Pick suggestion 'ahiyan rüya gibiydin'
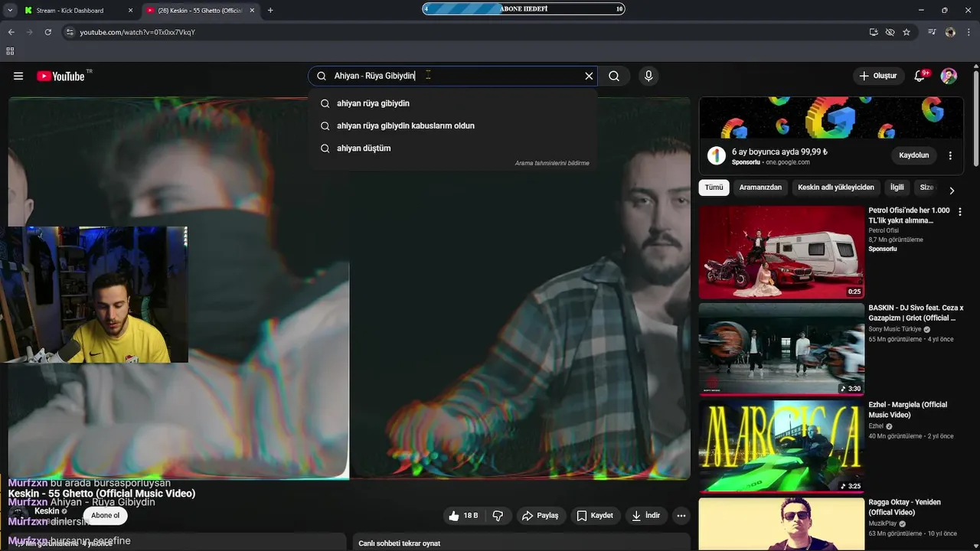980x551 pixels. click(x=453, y=103)
